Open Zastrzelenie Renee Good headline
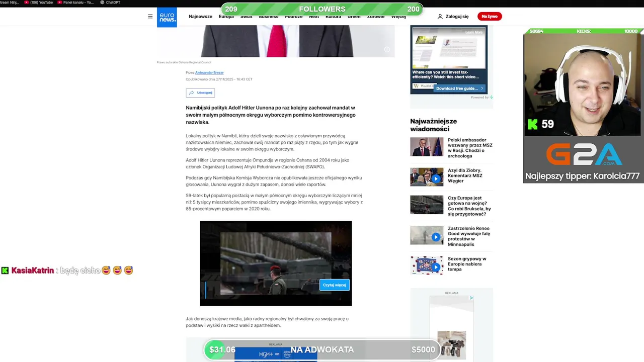644x362 pixels. tap(469, 236)
